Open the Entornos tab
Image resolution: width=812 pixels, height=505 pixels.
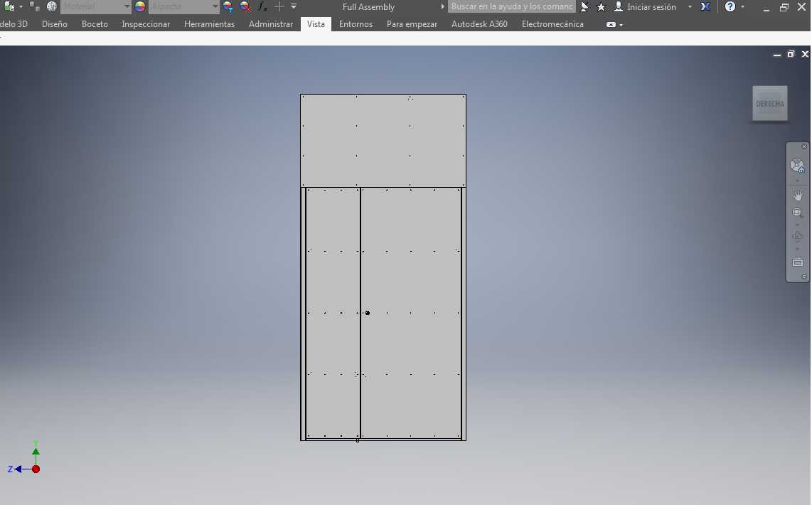[356, 23]
